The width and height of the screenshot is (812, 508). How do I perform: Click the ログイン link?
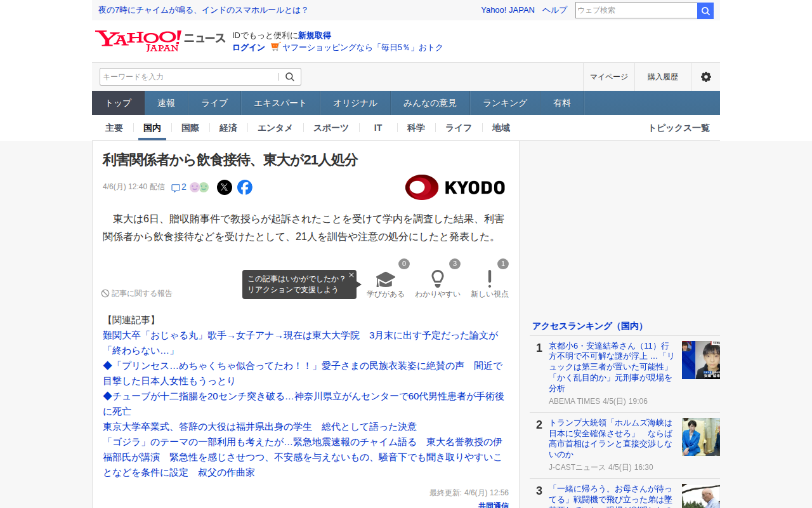click(248, 48)
